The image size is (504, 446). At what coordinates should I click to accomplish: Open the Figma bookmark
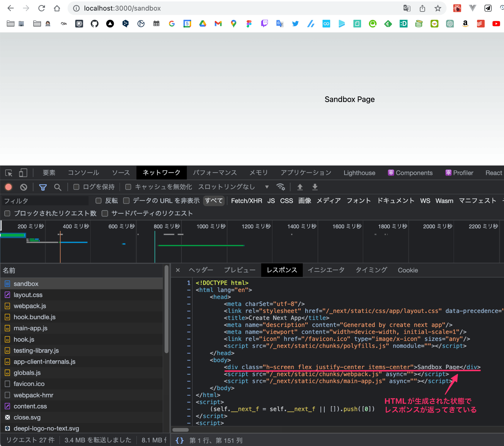click(249, 24)
